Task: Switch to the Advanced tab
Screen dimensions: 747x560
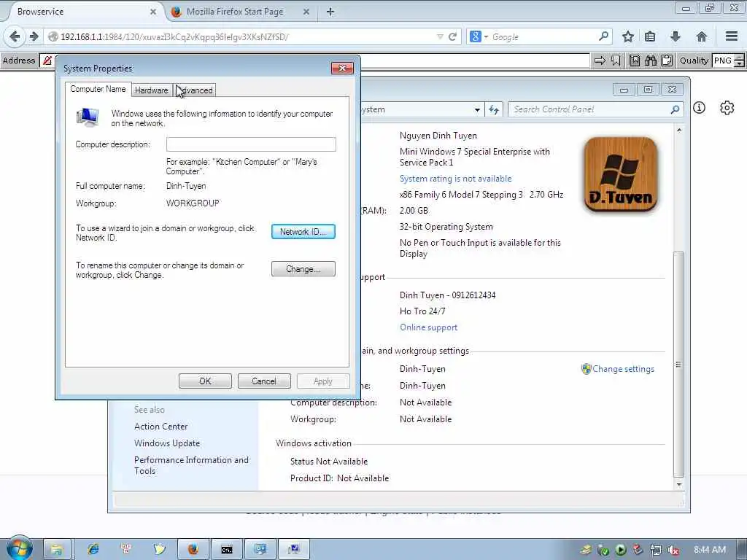Action: [195, 90]
